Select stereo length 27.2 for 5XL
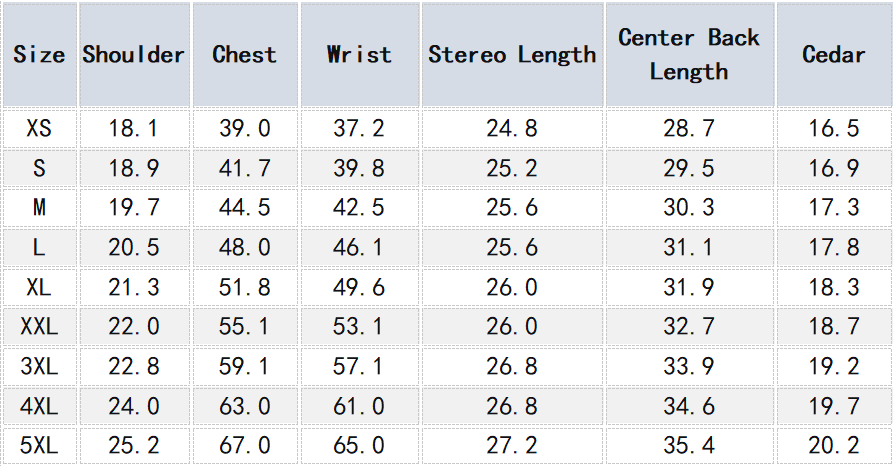The width and height of the screenshot is (895, 466). click(x=512, y=445)
